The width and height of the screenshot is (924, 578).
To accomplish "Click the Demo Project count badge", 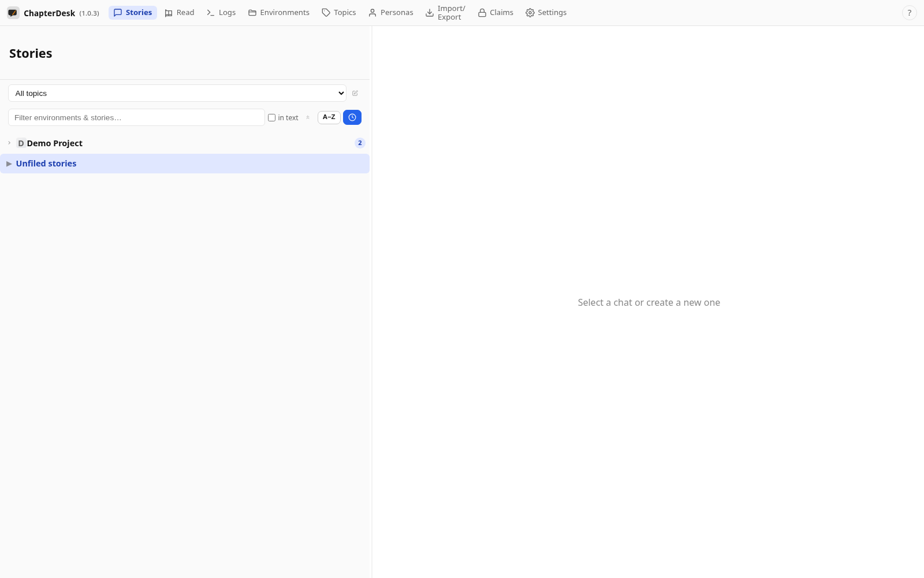I will [x=360, y=143].
